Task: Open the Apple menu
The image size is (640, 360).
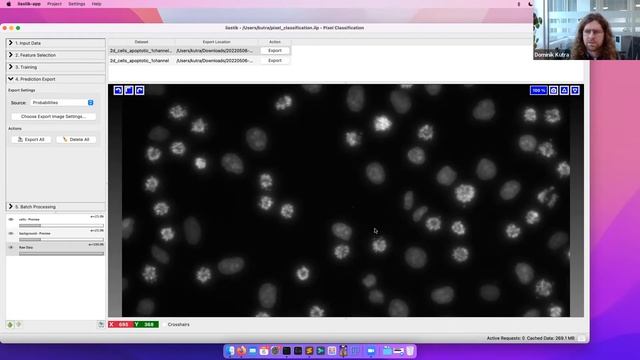Action: click(x=9, y=4)
